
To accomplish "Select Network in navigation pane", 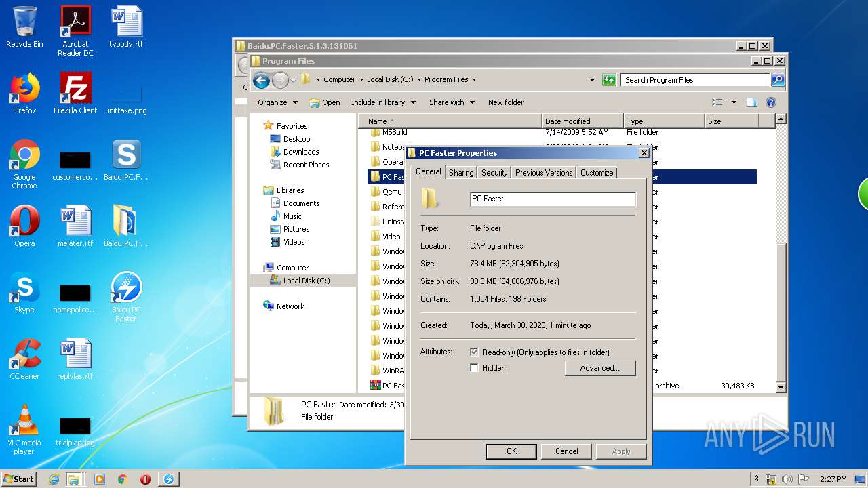I will click(290, 306).
